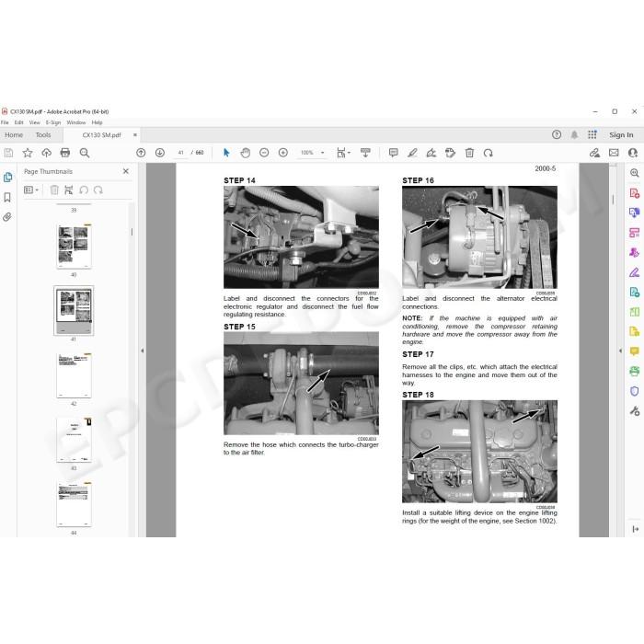Click the Sign document pen icon

click(431, 153)
